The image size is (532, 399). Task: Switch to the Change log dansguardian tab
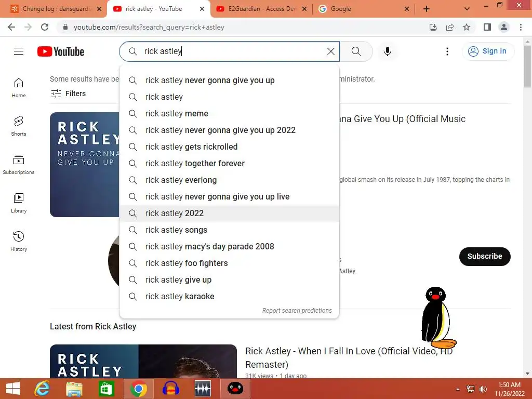(x=56, y=9)
